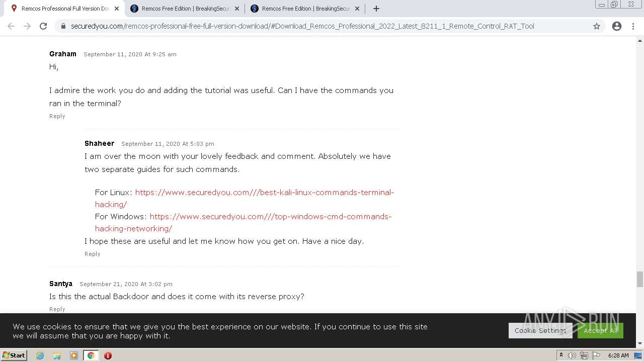Viewport: 644px width, 362px height.
Task: Click the Graham author name
Action: 63,54
